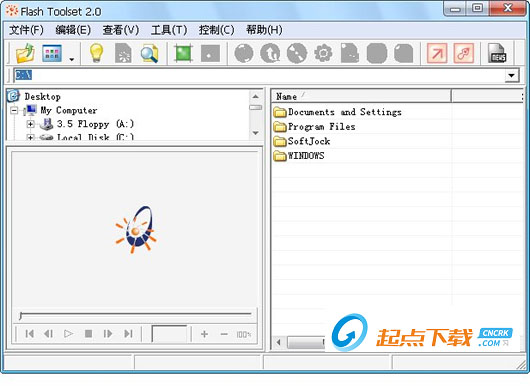Select the Program Files folder

(x=321, y=127)
